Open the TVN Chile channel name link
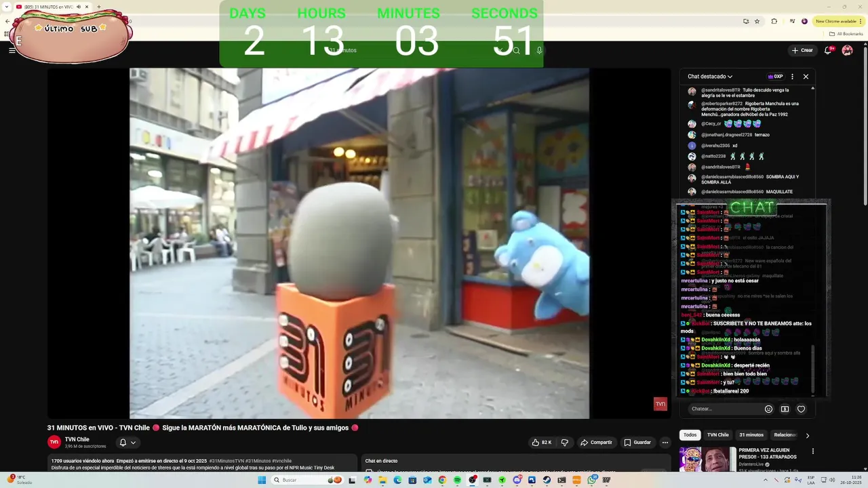Screen dimensions: 868x488 (77, 439)
